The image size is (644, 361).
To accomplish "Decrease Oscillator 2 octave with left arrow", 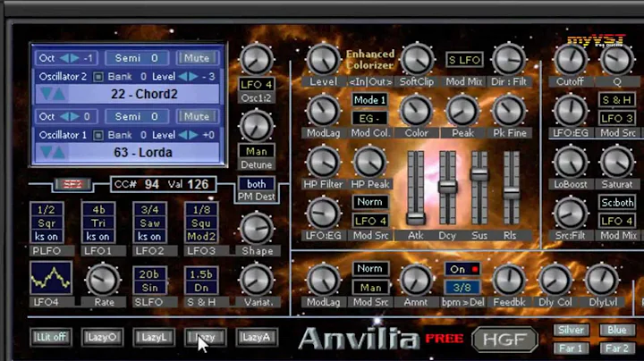I will click(x=64, y=58).
